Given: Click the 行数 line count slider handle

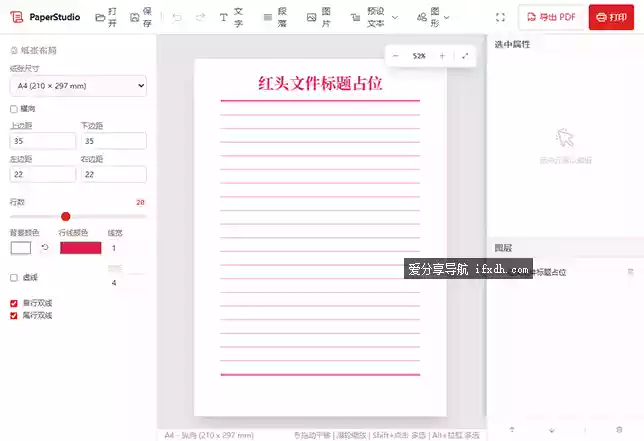Looking at the screenshot, I should (x=66, y=216).
